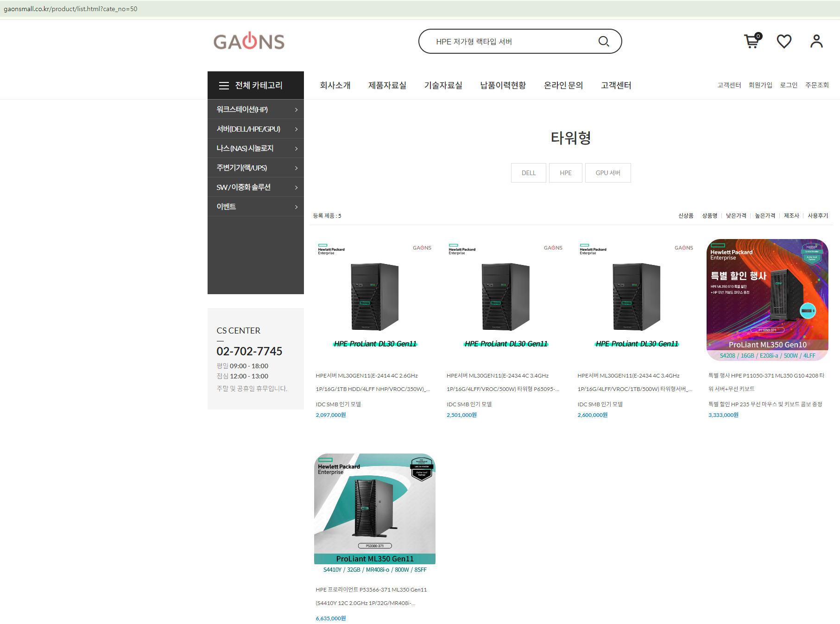Image resolution: width=840 pixels, height=624 pixels.
Task: Open the shopping cart icon
Action: 752,41
